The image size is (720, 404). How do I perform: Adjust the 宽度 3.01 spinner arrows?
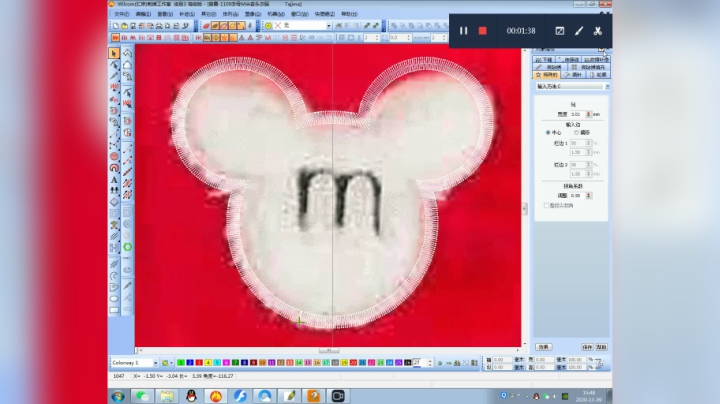coord(588,114)
